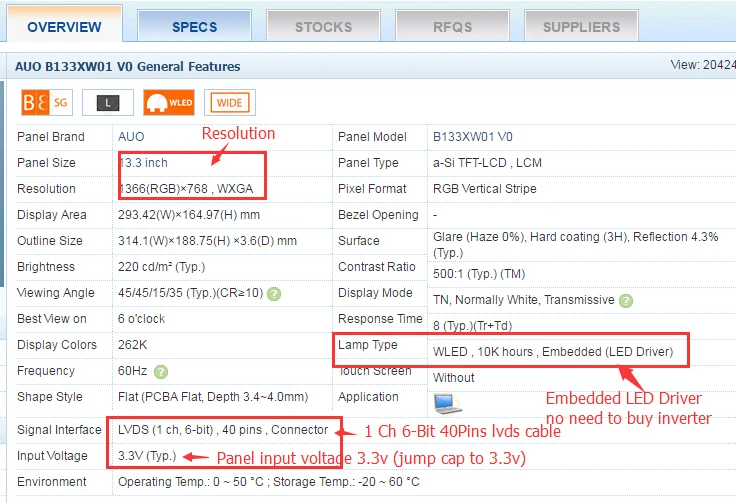Image resolution: width=736 pixels, height=503 pixels.
Task: Click the panel size value '13.3 inch'
Action: 143,162
